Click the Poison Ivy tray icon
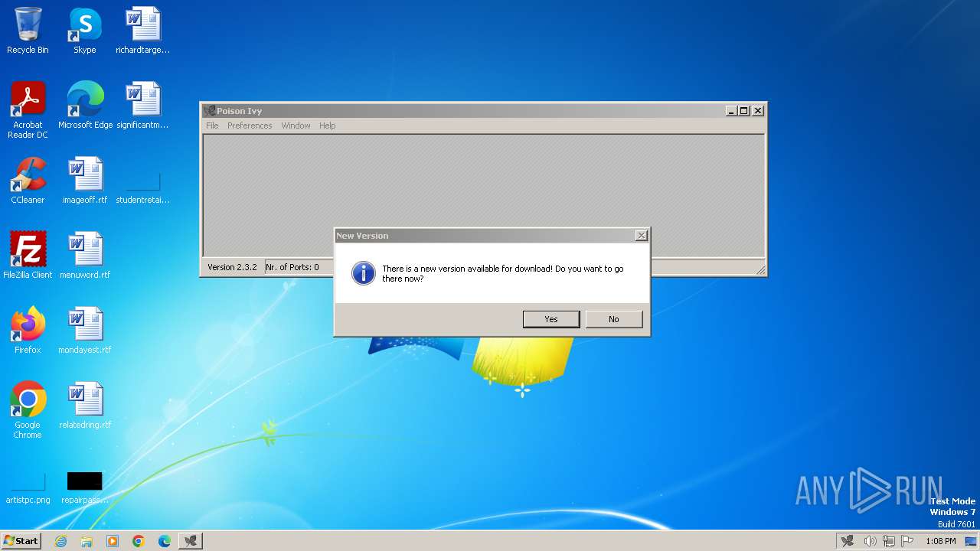Image resolution: width=980 pixels, height=551 pixels. [847, 541]
